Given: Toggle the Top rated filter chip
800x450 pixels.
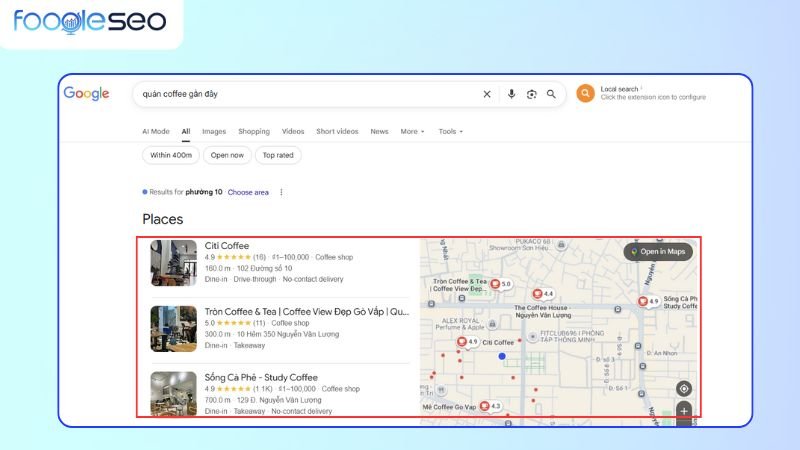Looking at the screenshot, I should click(x=278, y=155).
